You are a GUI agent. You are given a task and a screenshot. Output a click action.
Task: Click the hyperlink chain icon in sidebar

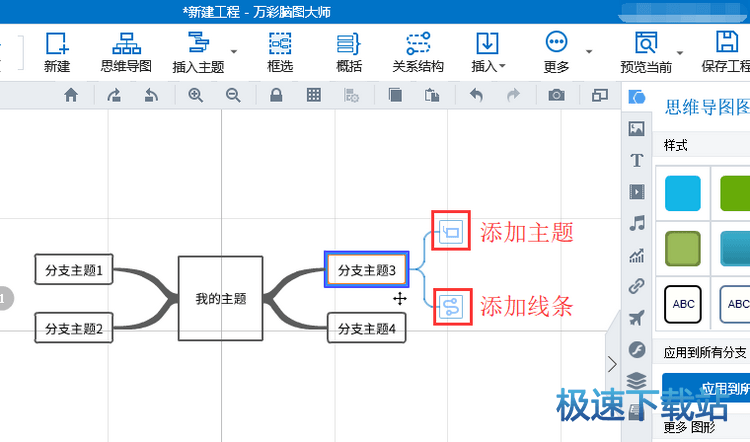pyautogui.click(x=637, y=286)
